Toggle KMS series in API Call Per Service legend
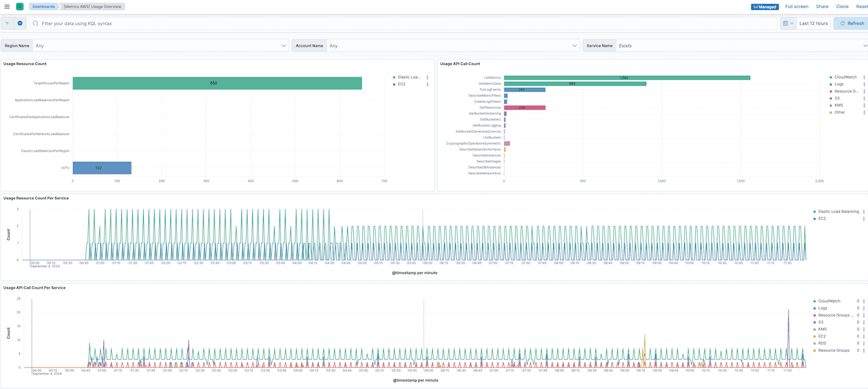This screenshot has height=389, width=868. pyautogui.click(x=823, y=329)
